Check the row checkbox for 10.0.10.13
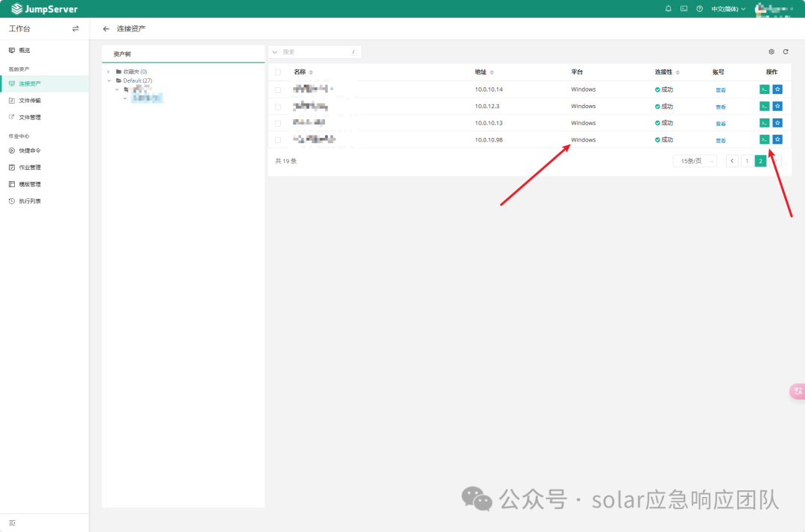 coord(278,123)
